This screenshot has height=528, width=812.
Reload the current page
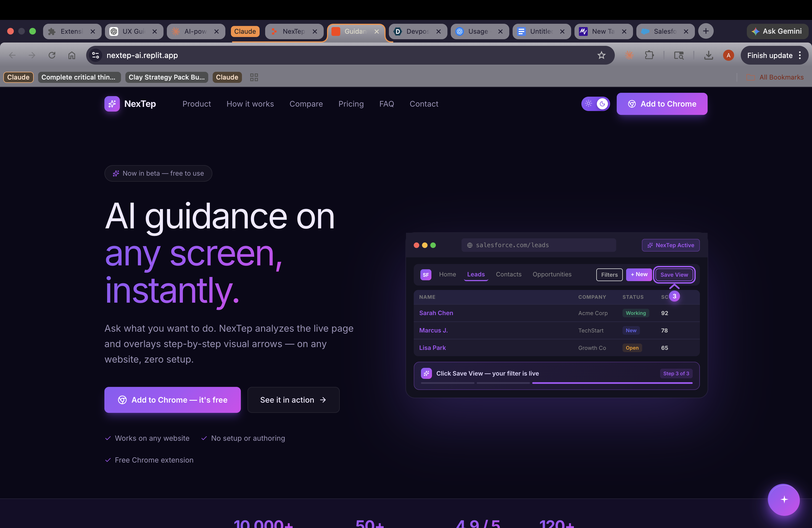tap(52, 55)
